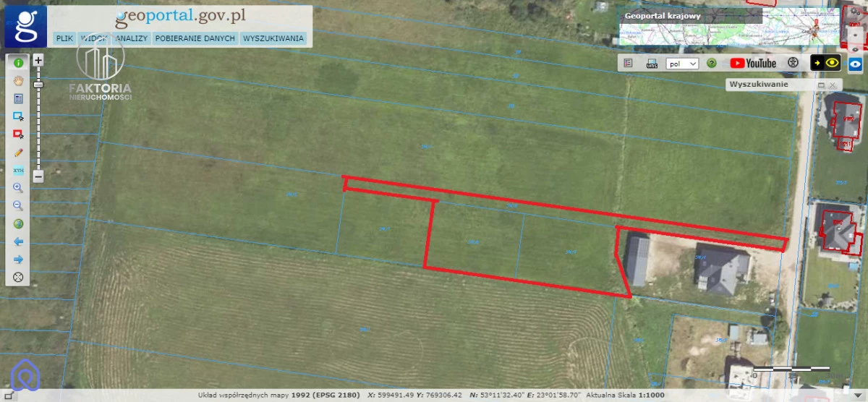This screenshot has width=868, height=402.
Task: Open the XYH coordinates tool
Action: (18, 170)
